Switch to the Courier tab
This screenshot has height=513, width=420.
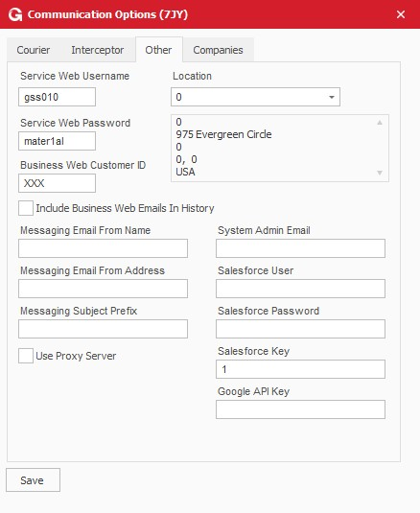(34, 50)
